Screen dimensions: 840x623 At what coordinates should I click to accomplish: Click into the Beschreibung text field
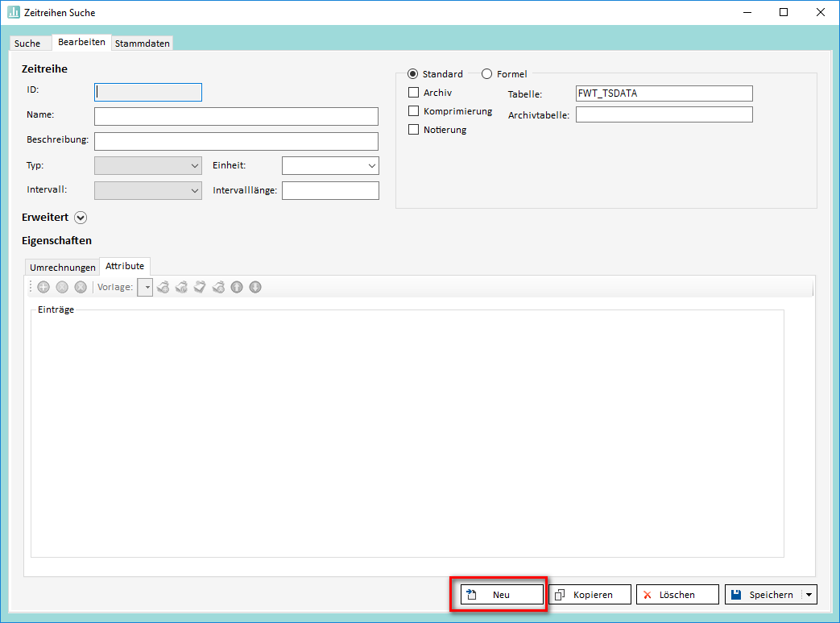(x=236, y=141)
